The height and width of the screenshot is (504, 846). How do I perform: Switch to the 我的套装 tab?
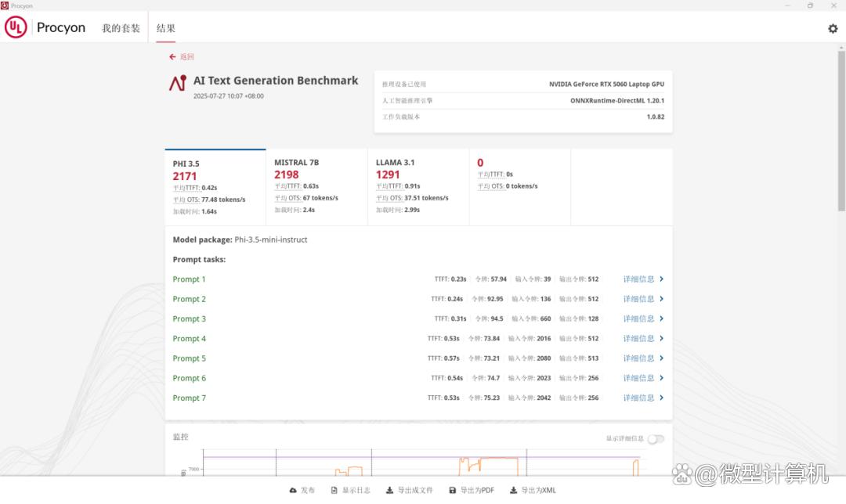tap(121, 28)
